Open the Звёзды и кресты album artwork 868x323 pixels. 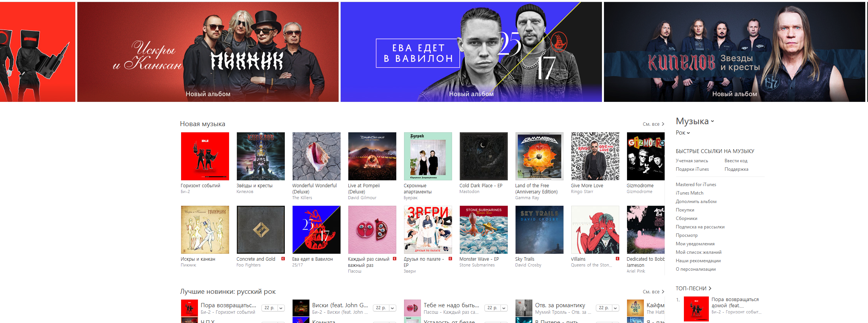click(261, 156)
